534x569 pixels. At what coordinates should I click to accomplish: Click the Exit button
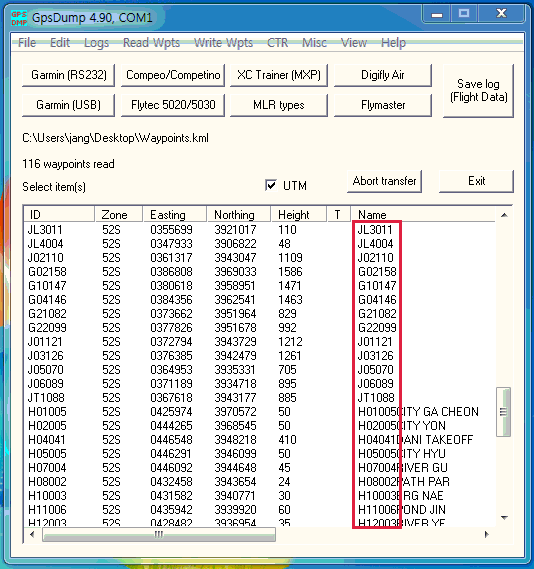pyautogui.click(x=477, y=181)
